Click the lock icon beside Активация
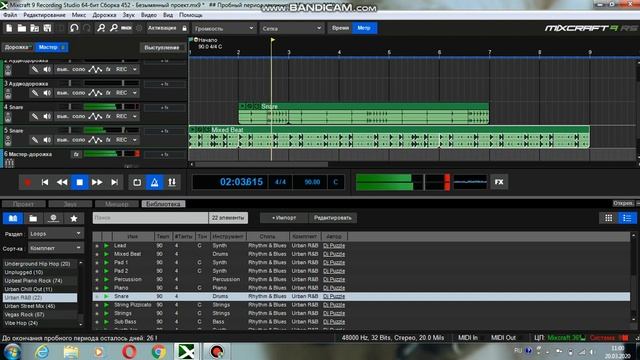The height and width of the screenshot is (360, 640). [184, 28]
